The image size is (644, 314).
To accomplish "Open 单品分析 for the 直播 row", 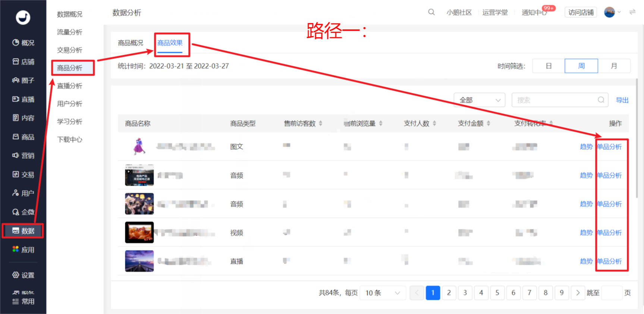I will pyautogui.click(x=609, y=261).
